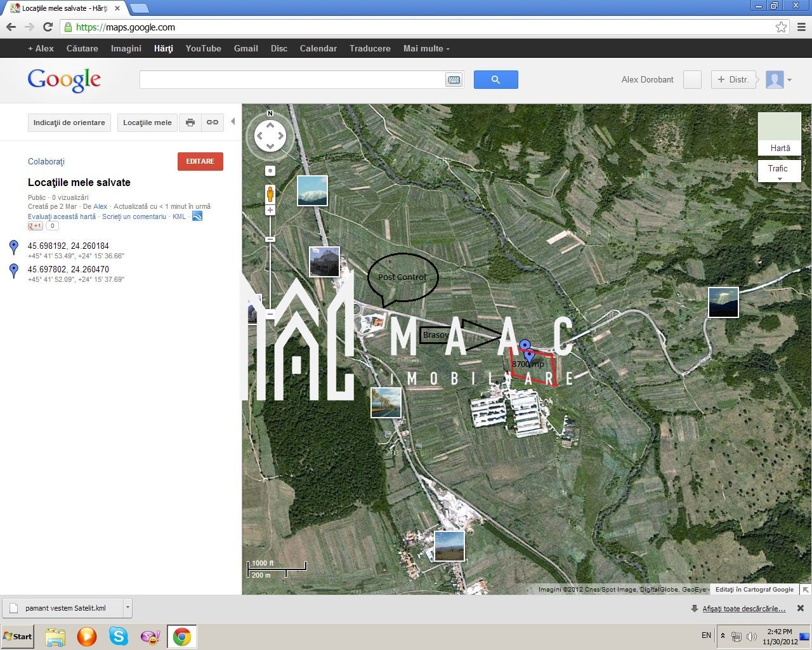Bookmark the page with the star icon

[x=782, y=27]
